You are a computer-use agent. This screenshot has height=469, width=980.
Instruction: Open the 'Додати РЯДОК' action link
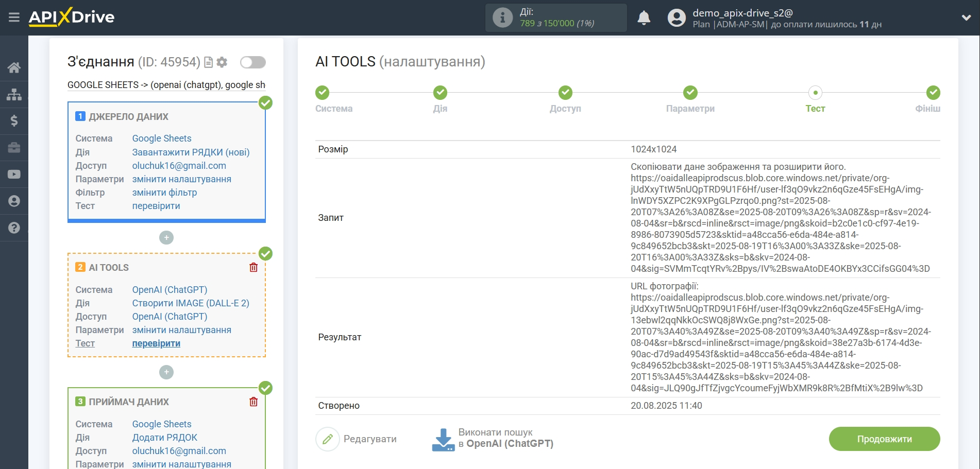coord(165,438)
